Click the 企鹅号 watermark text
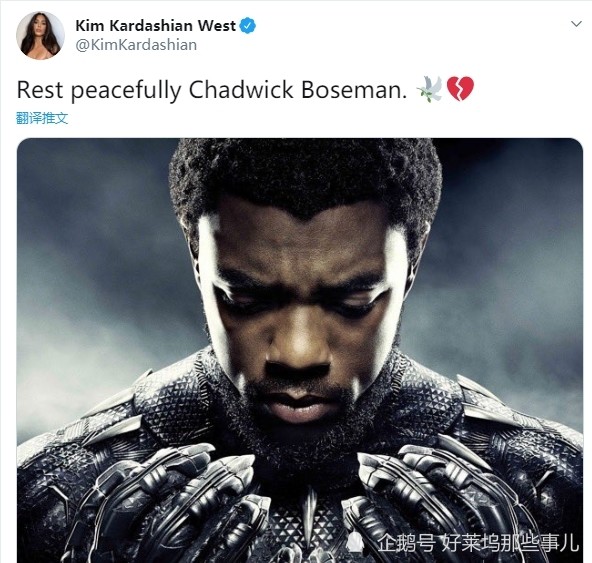The image size is (592, 563). [406, 543]
